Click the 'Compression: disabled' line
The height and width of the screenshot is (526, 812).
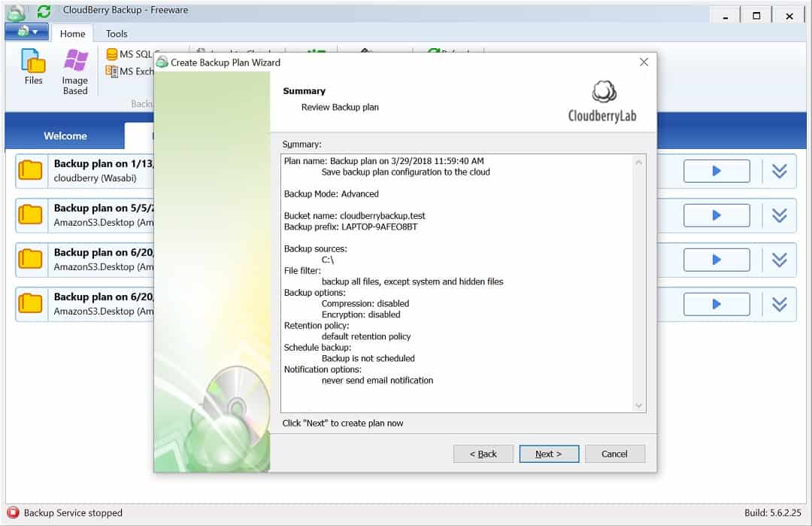[x=365, y=304]
